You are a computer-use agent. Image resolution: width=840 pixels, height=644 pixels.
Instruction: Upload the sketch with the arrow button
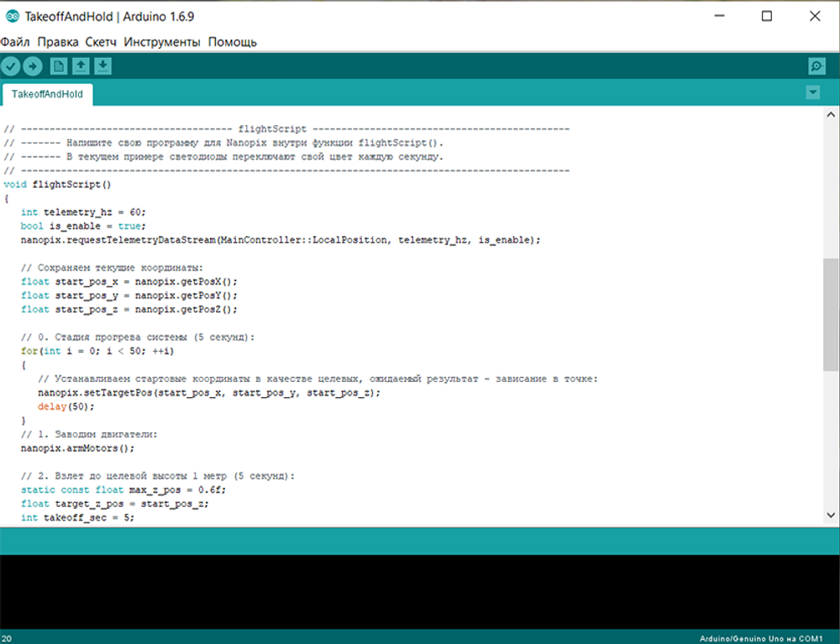pyautogui.click(x=32, y=65)
